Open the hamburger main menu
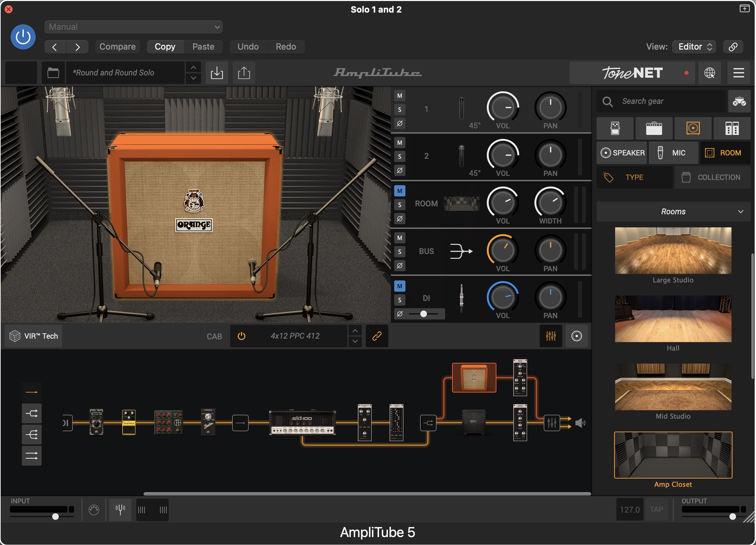Screen dimensions: 756x545 pyautogui.click(x=739, y=73)
